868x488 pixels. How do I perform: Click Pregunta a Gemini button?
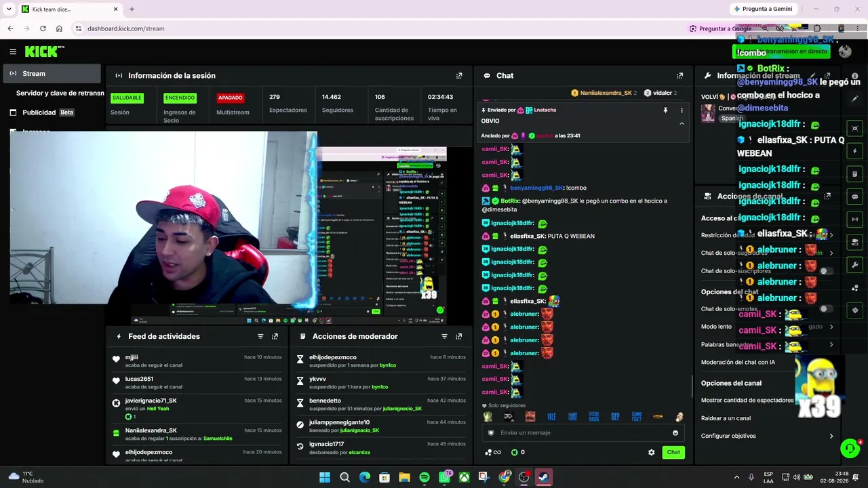point(762,9)
